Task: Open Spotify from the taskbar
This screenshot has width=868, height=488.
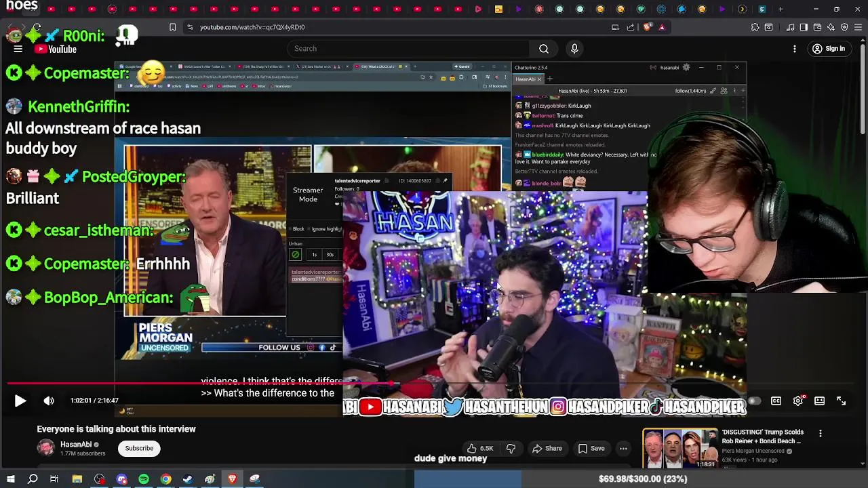Action: point(144,479)
